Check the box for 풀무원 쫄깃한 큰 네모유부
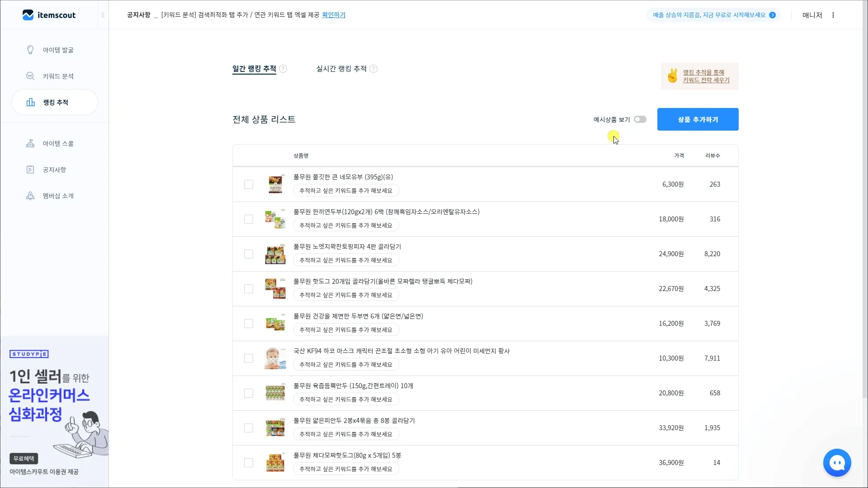The height and width of the screenshot is (488, 868). 249,184
